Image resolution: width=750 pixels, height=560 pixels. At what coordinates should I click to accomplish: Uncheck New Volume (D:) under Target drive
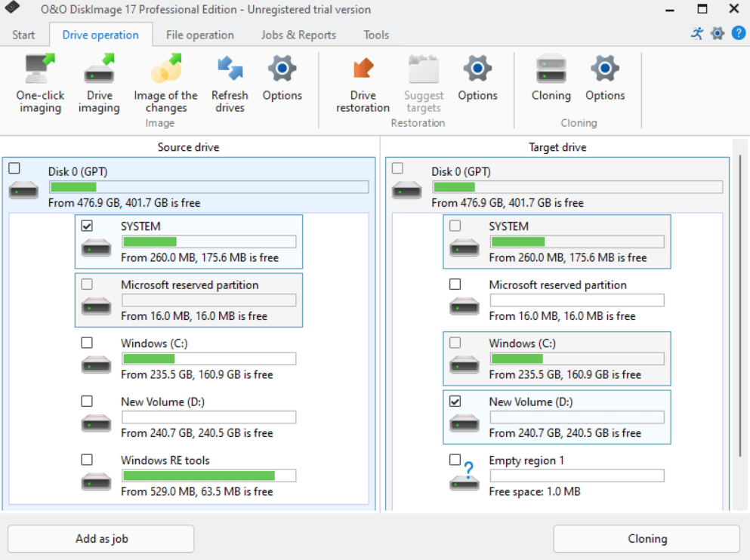[455, 402]
